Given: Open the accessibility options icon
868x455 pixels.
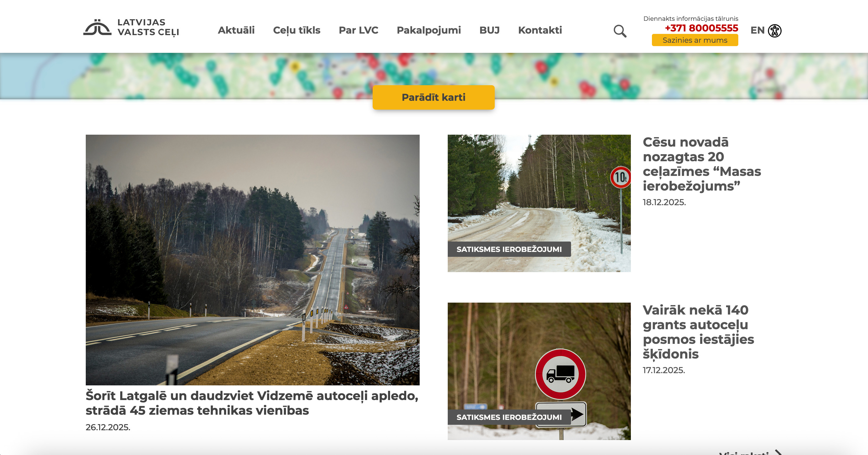Looking at the screenshot, I should point(774,31).
